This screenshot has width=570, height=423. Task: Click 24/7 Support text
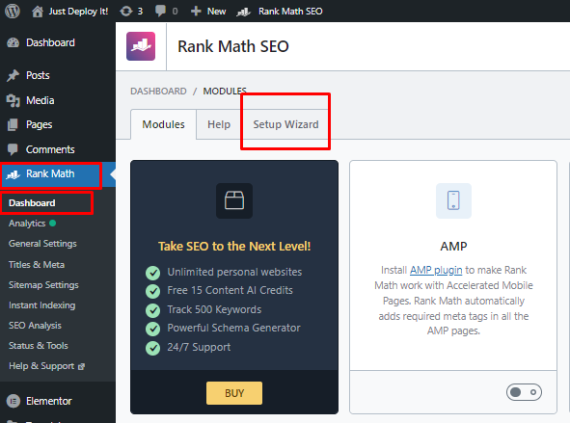point(199,347)
